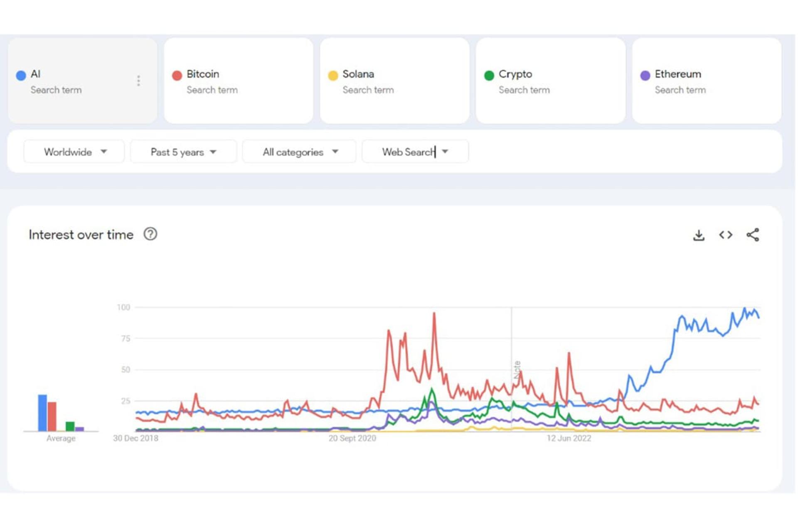
Task: Download the interest over time data
Action: (699, 235)
